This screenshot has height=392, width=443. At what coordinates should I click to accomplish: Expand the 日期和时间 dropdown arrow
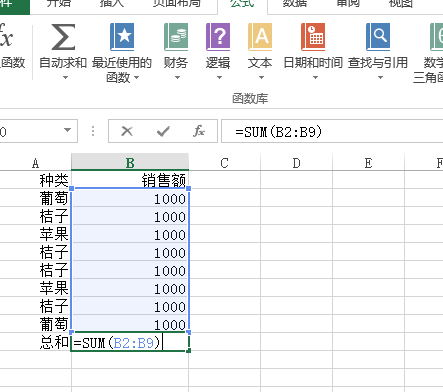(315, 78)
